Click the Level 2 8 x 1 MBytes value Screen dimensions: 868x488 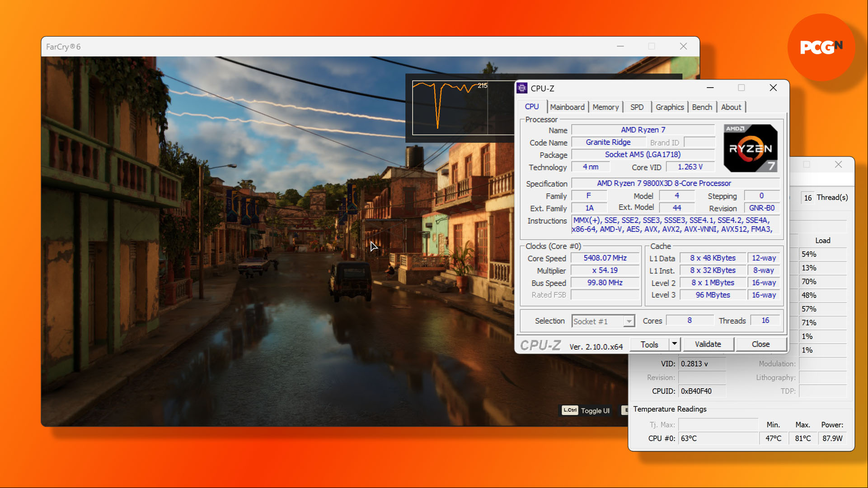(x=713, y=283)
